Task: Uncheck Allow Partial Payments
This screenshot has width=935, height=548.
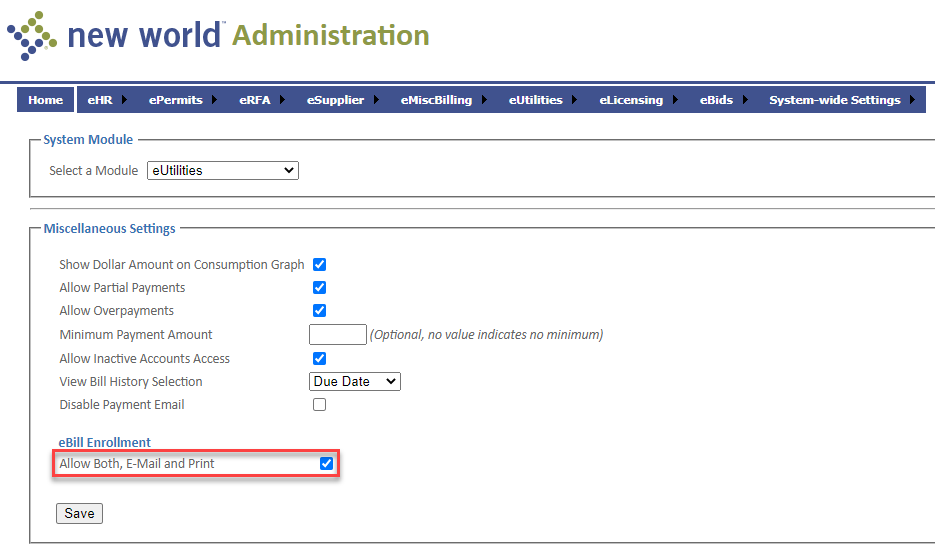Action: coord(320,288)
